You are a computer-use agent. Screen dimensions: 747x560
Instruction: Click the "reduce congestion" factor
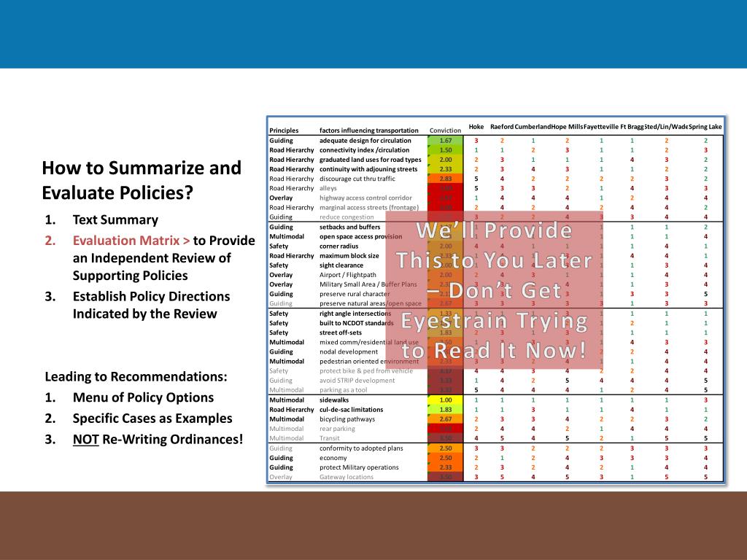click(x=347, y=217)
